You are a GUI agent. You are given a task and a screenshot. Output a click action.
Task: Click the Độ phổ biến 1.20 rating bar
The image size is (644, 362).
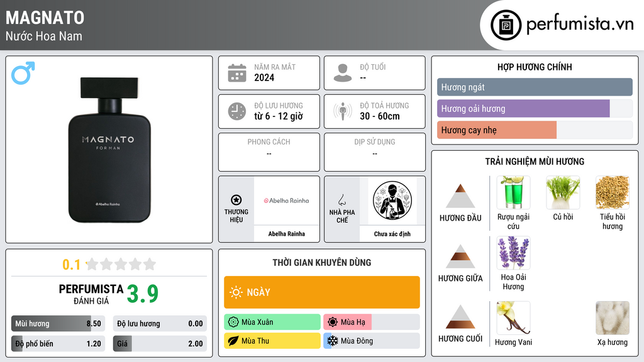[x=58, y=344]
